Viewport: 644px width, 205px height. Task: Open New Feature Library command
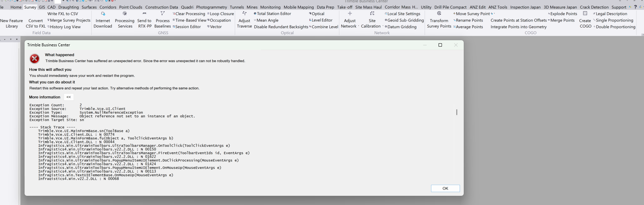click(12, 23)
